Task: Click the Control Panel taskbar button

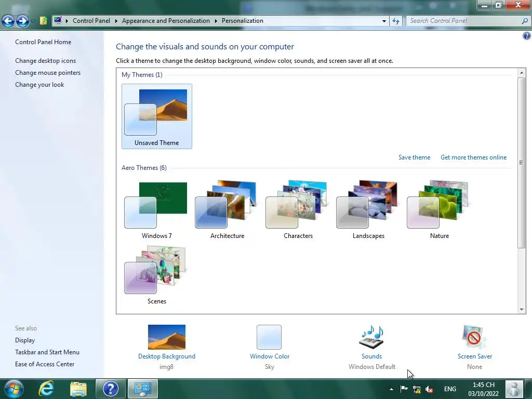Action: (143, 389)
